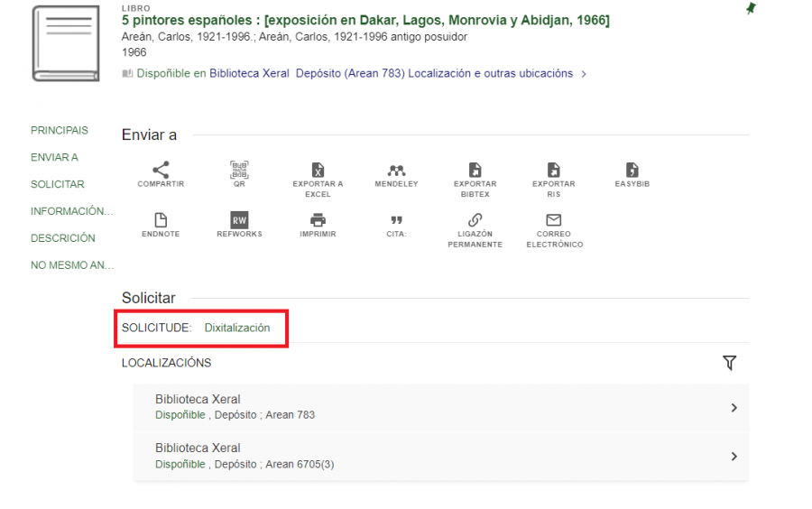Image resolution: width=812 pixels, height=509 pixels.
Task: Expand the Arean 783 location entry
Action: [x=734, y=408]
